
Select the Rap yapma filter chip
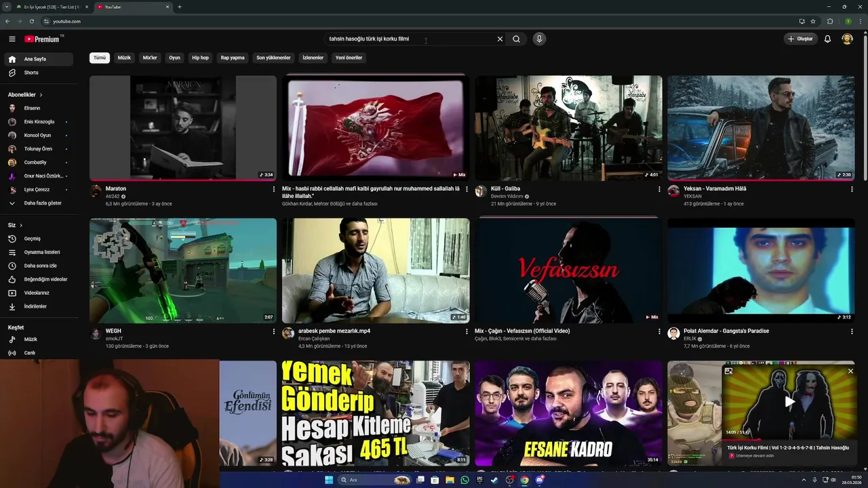[233, 58]
